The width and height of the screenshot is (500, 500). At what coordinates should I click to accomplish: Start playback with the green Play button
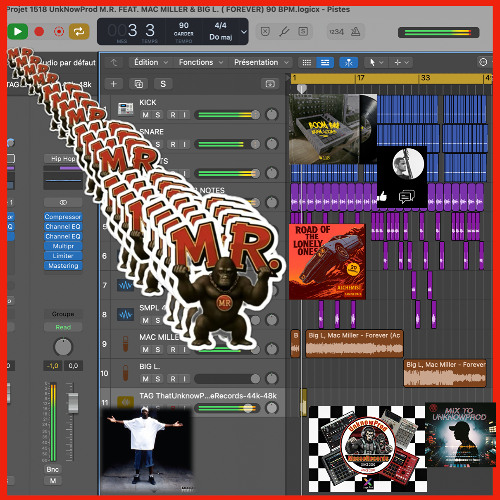[x=17, y=32]
